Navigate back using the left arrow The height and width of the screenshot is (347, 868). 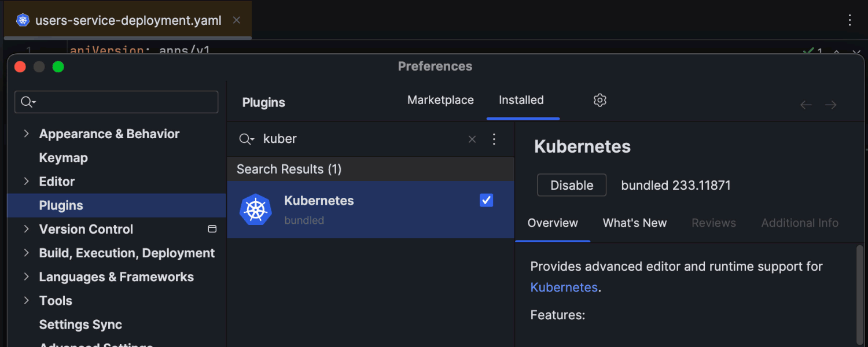click(x=806, y=105)
